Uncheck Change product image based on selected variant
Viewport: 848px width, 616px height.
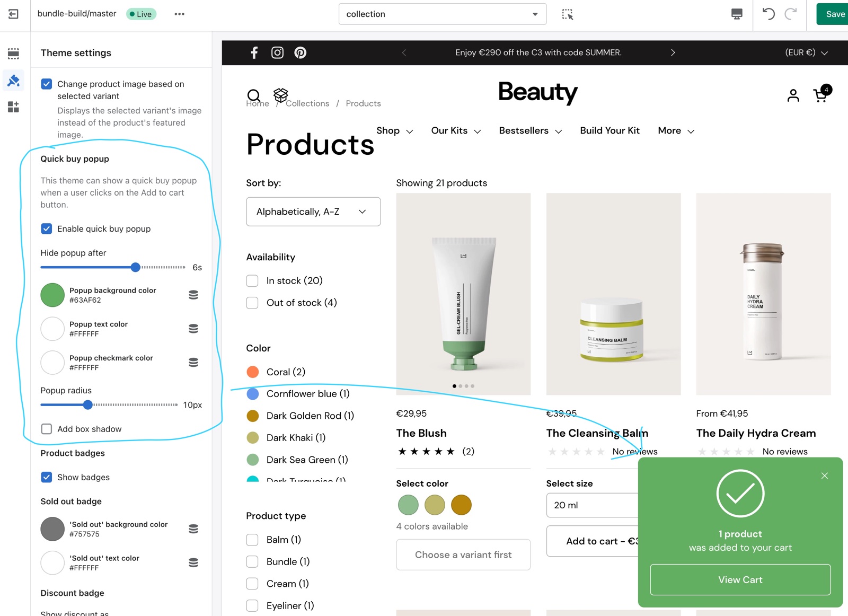[x=47, y=84]
